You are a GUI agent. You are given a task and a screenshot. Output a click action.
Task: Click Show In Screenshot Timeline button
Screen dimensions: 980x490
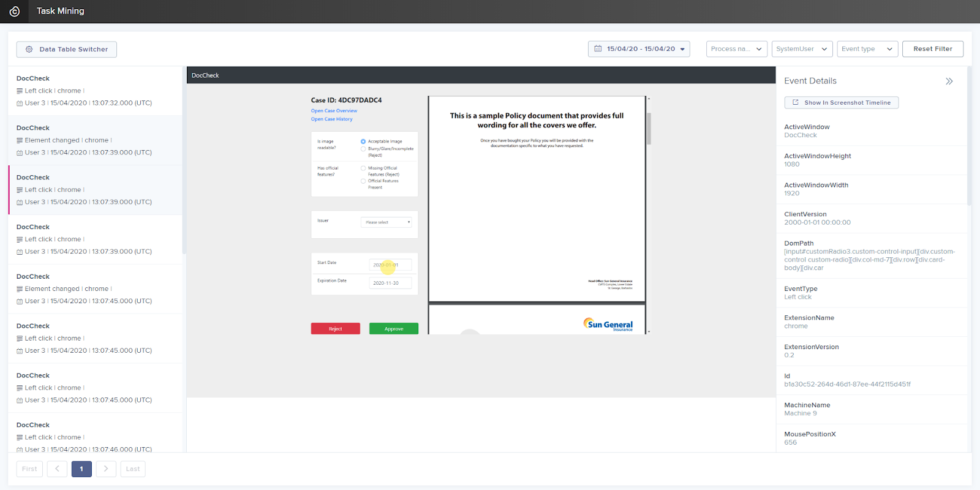(x=841, y=103)
